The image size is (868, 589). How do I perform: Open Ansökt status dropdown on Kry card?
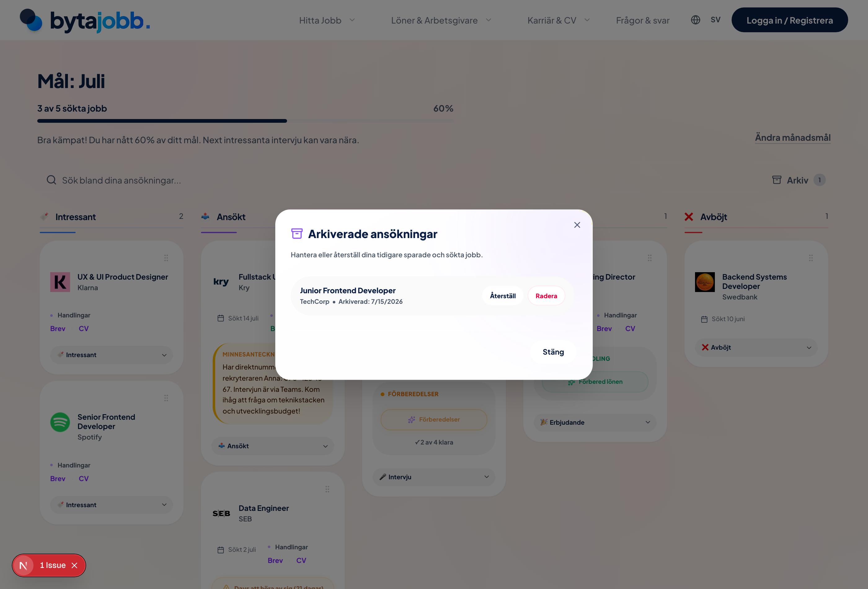point(273,446)
